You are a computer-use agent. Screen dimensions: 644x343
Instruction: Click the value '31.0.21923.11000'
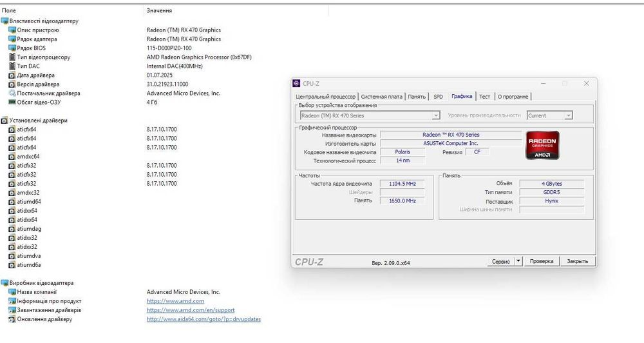pyautogui.click(x=167, y=84)
